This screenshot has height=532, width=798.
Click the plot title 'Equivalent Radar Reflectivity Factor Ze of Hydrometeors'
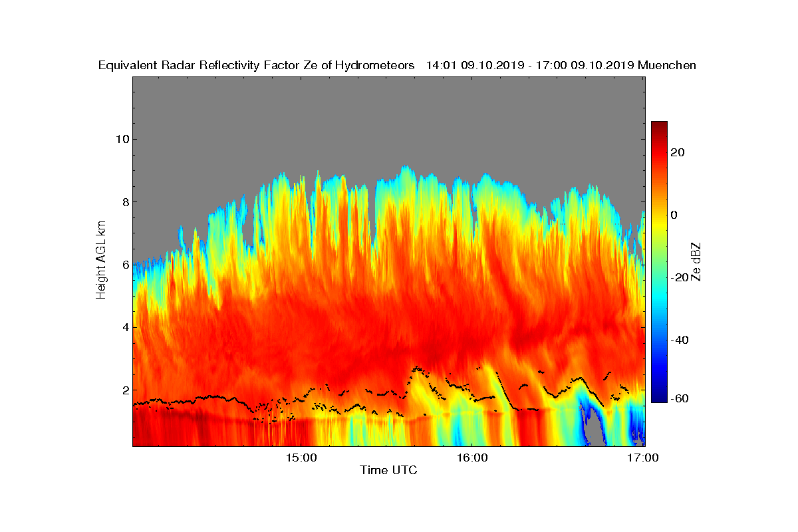coord(256,65)
